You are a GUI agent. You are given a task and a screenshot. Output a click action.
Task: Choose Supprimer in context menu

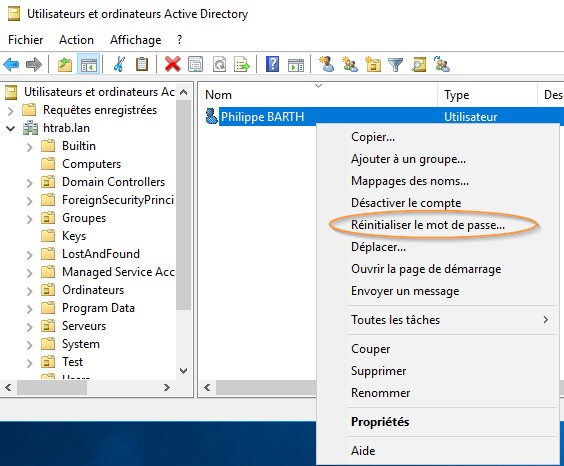tap(437, 371)
